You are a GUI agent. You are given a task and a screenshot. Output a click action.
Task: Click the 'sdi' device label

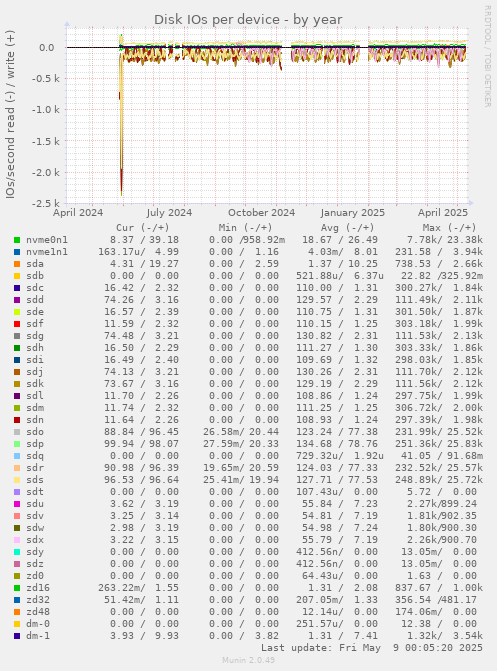(35, 360)
